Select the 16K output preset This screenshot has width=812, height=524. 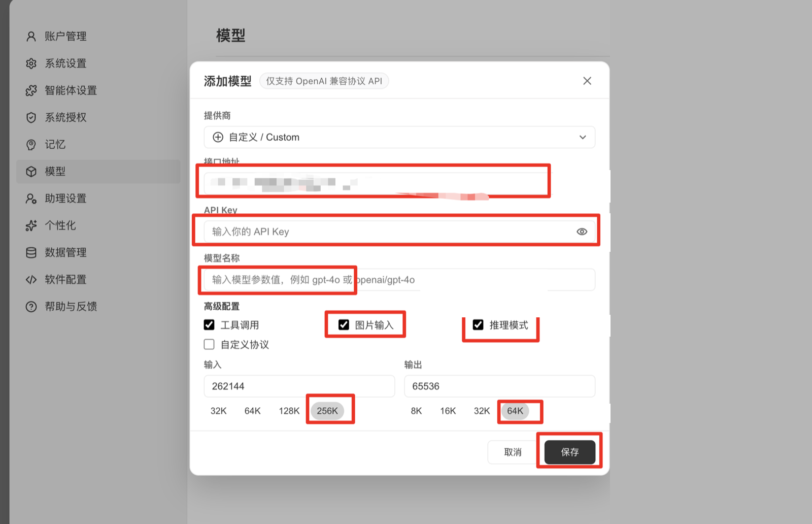448,411
